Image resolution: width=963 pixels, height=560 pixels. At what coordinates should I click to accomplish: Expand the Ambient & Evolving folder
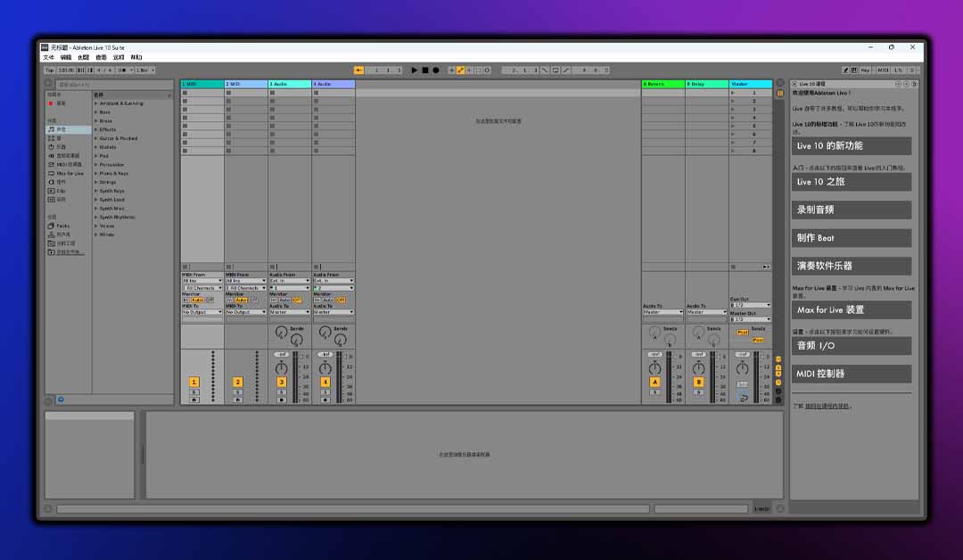coord(95,103)
